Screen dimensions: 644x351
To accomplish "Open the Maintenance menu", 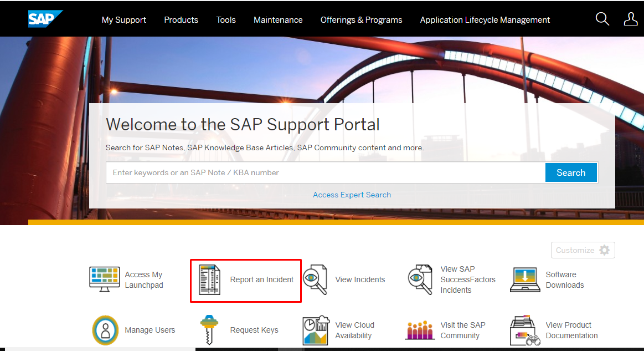I will coord(278,20).
